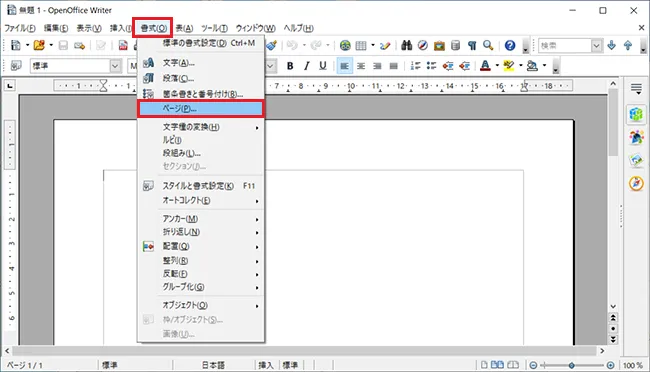This screenshot has width=650, height=372.
Task: Open OpenOffice Help question mark icon
Action: 510,45
